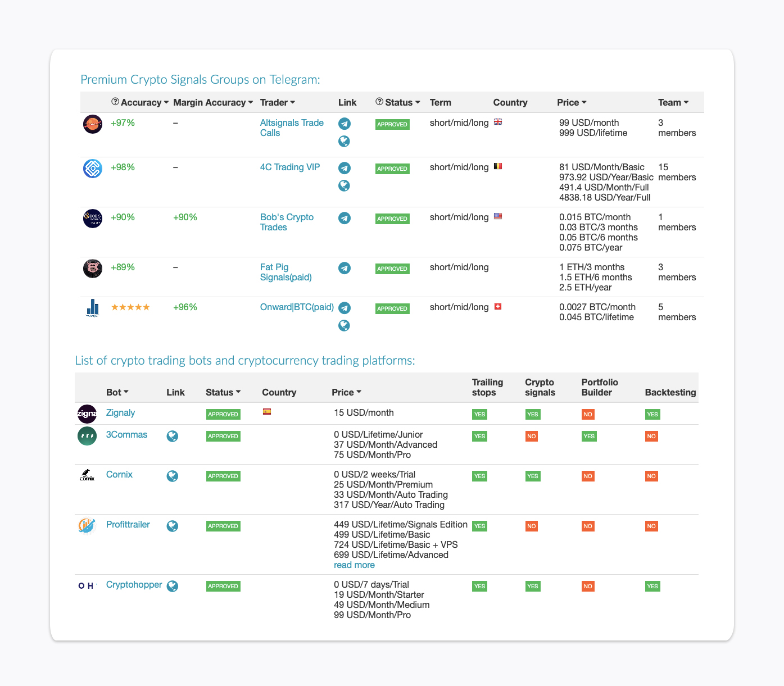Click the Trailing stops column header
This screenshot has width=784, height=686.
(x=487, y=387)
